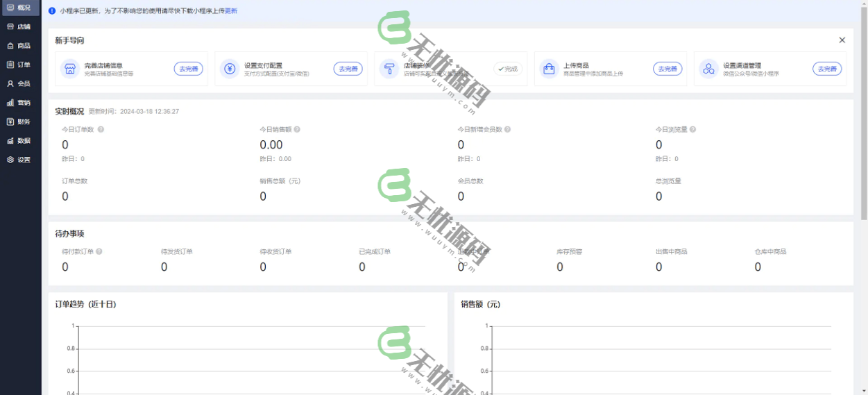Open the 待发货订单 to-do item
The image size is (868, 395).
pyautogui.click(x=177, y=251)
